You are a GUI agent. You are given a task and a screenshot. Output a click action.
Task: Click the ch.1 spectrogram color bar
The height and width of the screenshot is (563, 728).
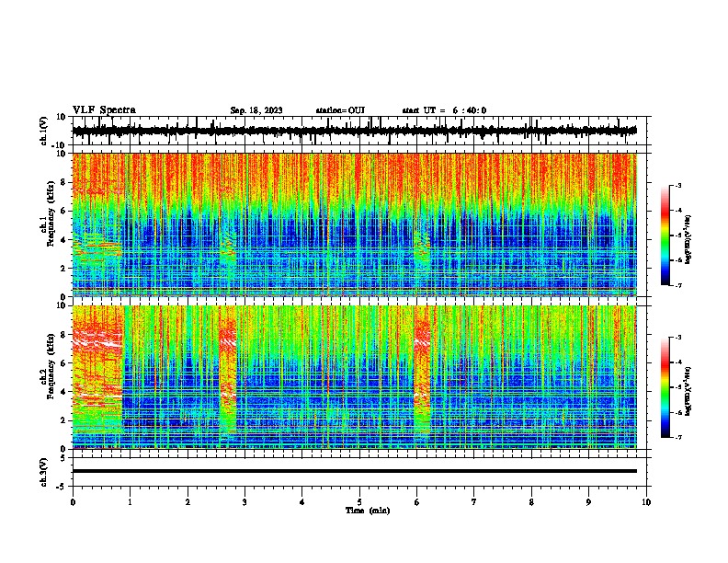tap(665, 236)
